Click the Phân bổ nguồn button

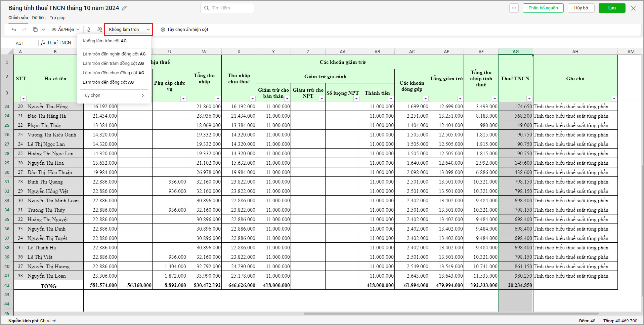[x=543, y=8]
